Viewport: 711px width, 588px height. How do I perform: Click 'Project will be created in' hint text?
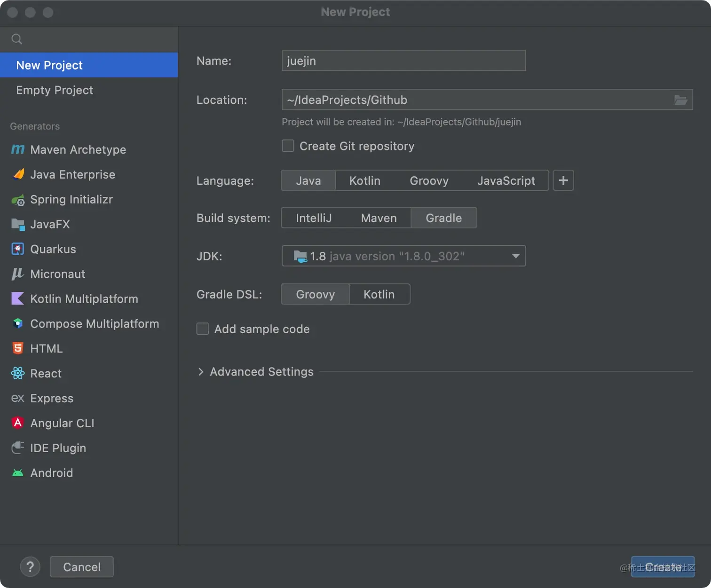tap(401, 122)
